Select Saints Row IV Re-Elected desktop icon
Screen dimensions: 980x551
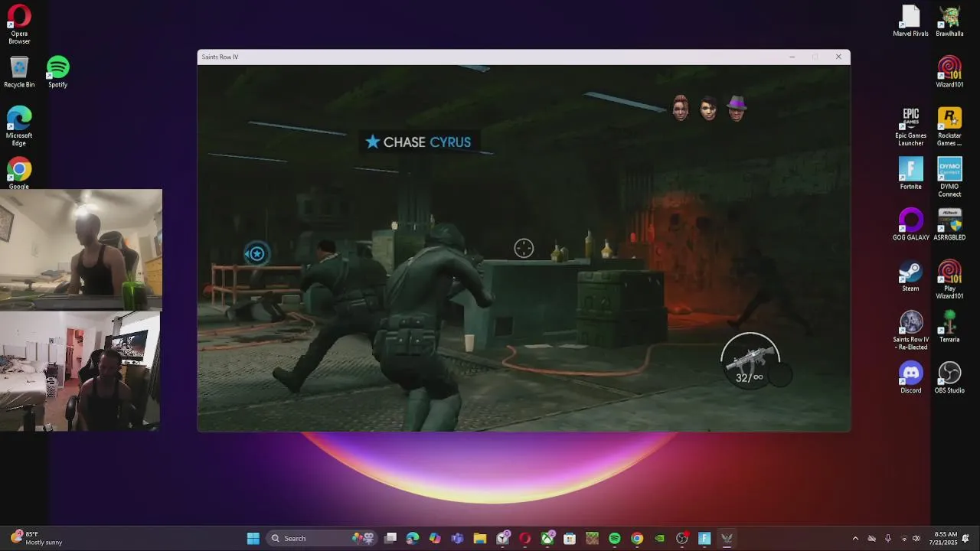(x=910, y=331)
